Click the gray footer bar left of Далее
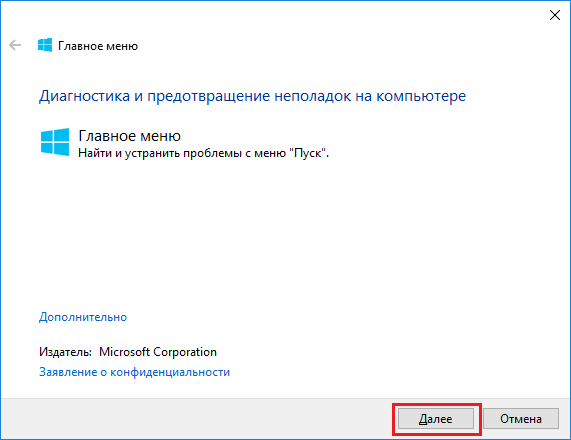The width and height of the screenshot is (571, 440). click(197, 419)
